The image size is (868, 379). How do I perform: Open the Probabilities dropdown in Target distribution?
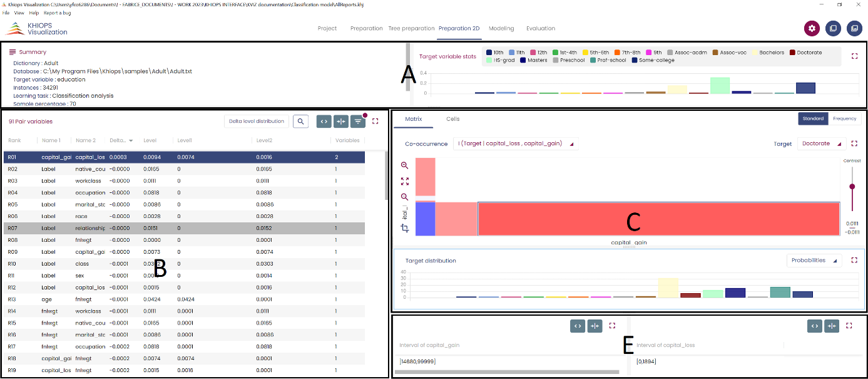[814, 260]
